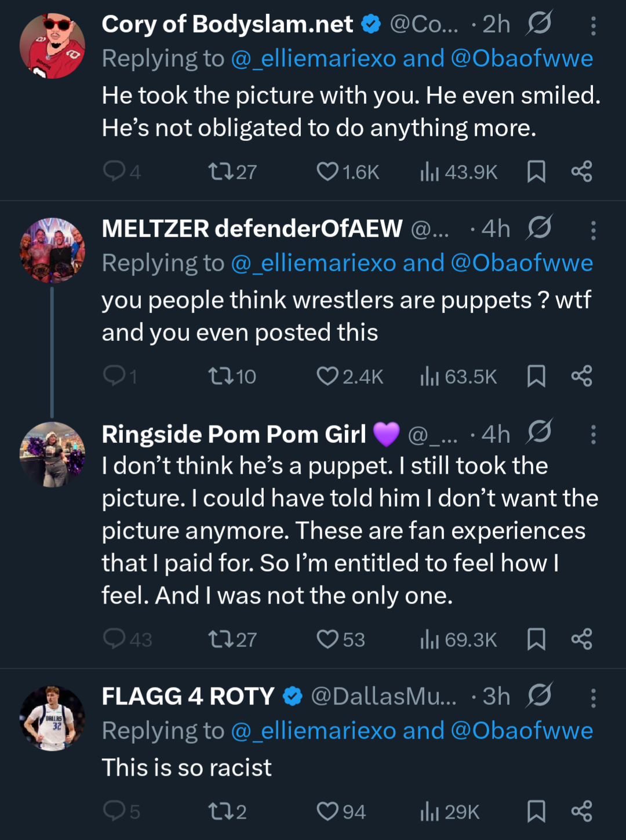This screenshot has width=626, height=840.
Task: Reply to the 'This is so racist' tweet
Action: [114, 811]
